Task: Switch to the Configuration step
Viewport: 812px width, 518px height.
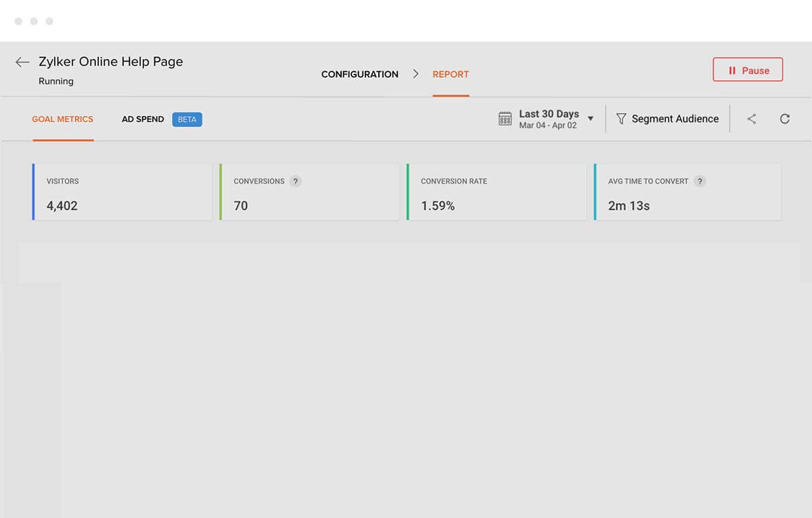Action: pos(359,74)
